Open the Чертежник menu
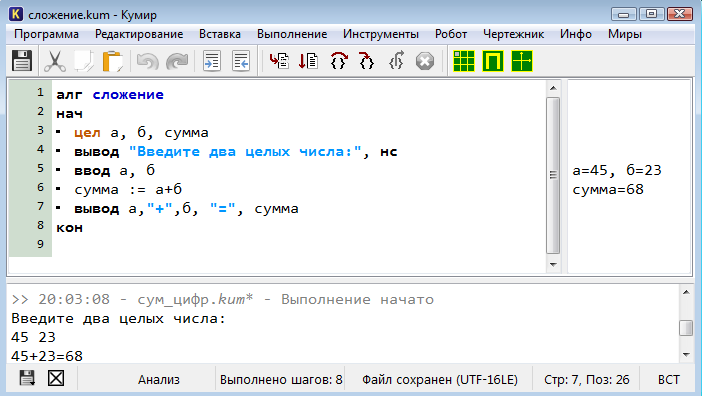Screen dimensions: 702x396 [514, 34]
